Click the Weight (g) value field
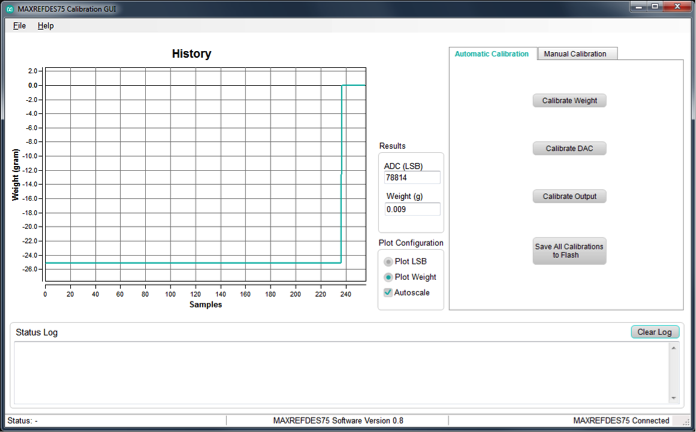Image resolution: width=696 pixels, height=432 pixels. 412,209
